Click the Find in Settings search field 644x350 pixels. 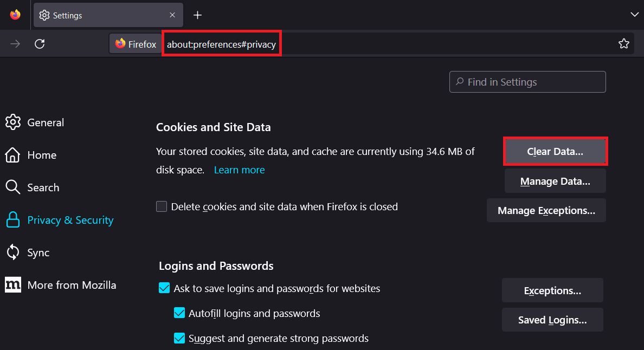[527, 82]
